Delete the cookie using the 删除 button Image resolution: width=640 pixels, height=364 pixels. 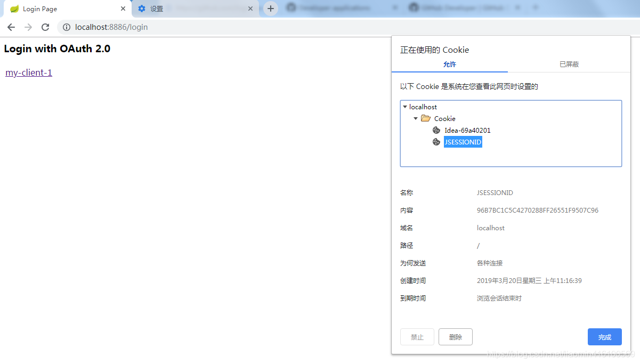click(x=455, y=336)
